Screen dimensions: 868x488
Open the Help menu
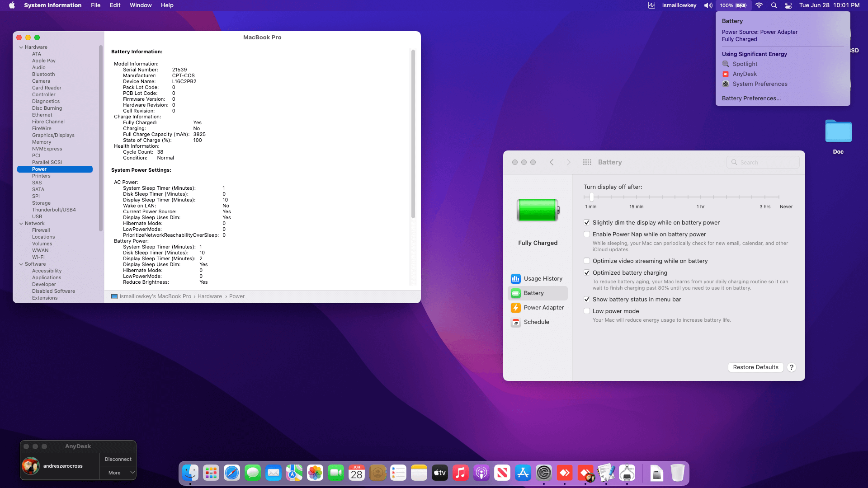(167, 5)
